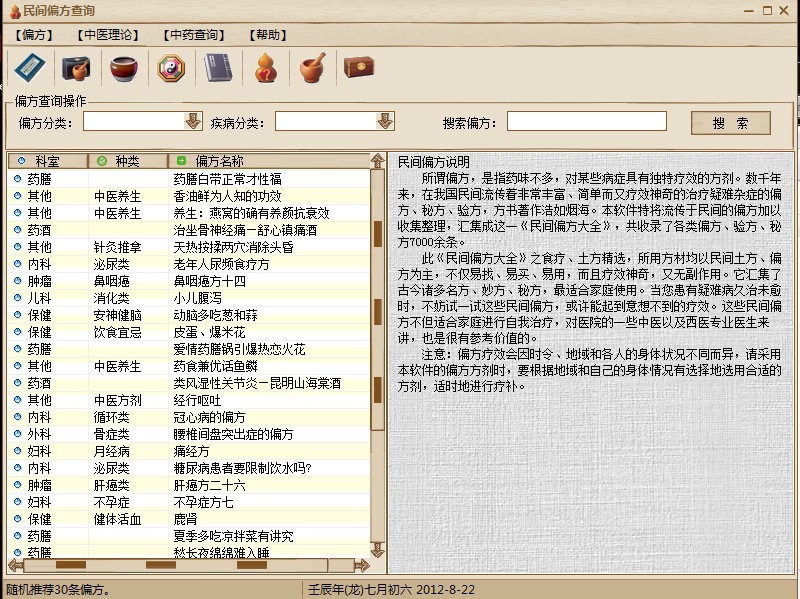Sort the list by 科室 column header
The image size is (800, 599).
47,161
